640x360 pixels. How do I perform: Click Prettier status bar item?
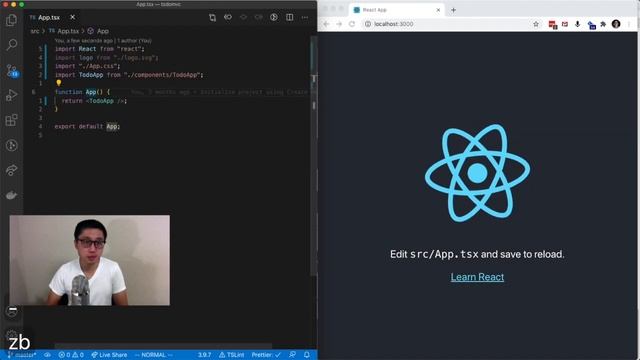point(266,355)
